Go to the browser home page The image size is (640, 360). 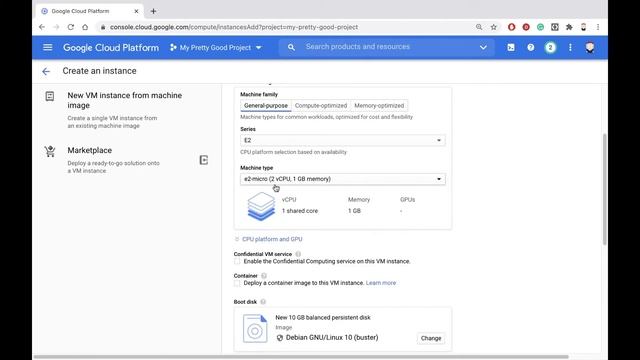[x=85, y=27]
